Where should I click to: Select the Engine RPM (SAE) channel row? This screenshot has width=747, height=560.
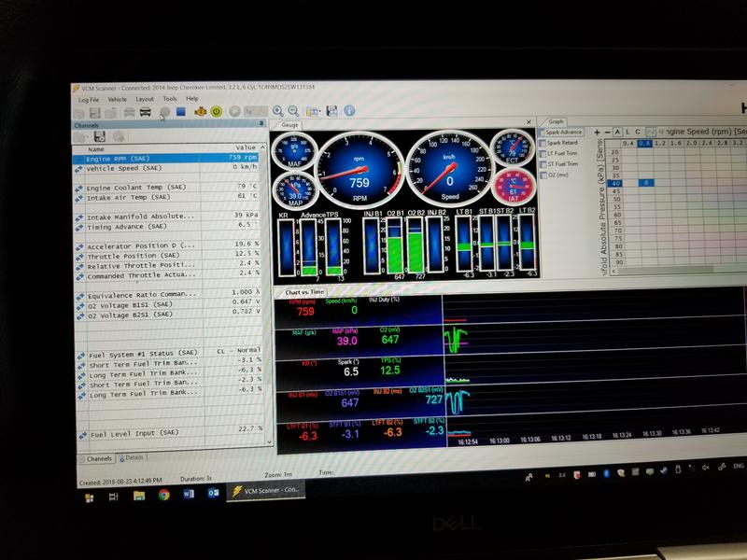click(167, 158)
